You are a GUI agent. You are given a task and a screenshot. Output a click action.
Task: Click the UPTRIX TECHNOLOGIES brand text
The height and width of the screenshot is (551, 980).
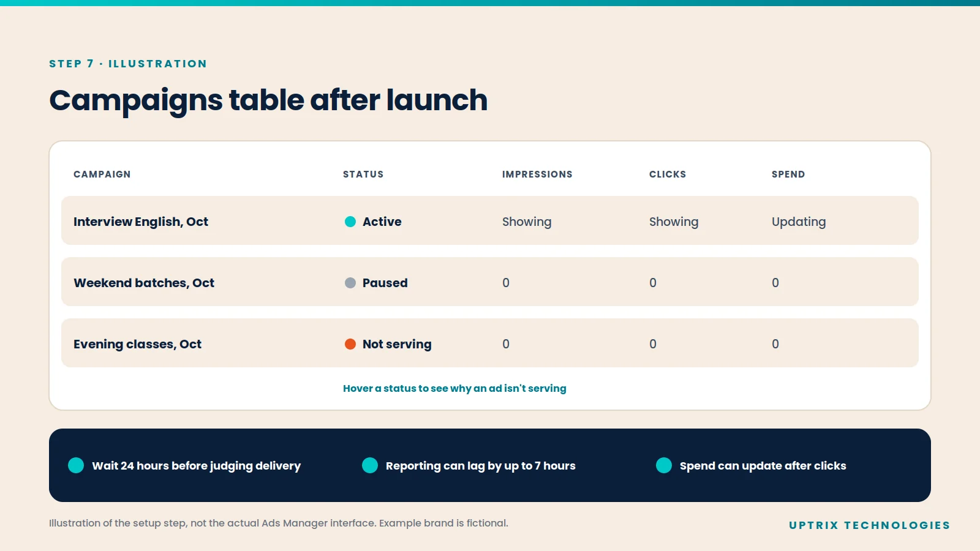870,525
